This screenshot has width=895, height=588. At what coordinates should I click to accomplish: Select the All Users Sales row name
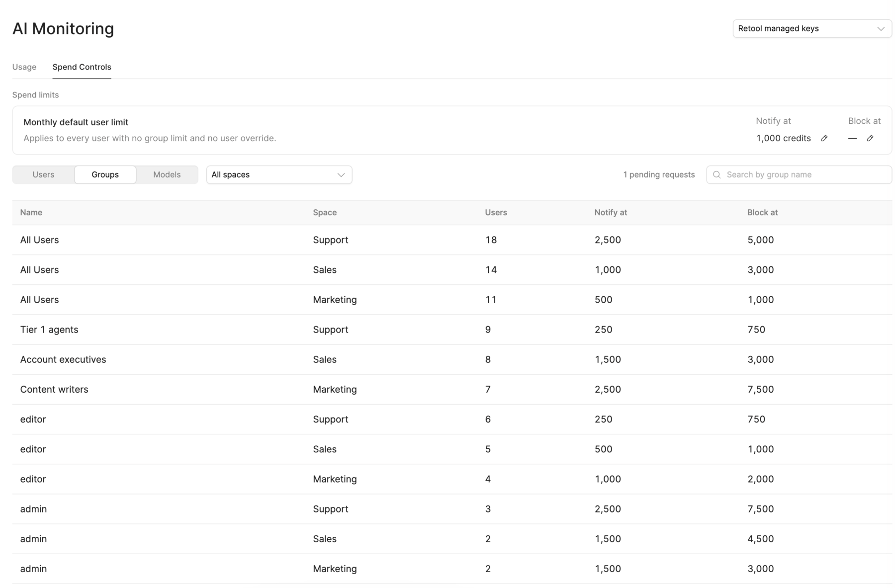pyautogui.click(x=39, y=270)
